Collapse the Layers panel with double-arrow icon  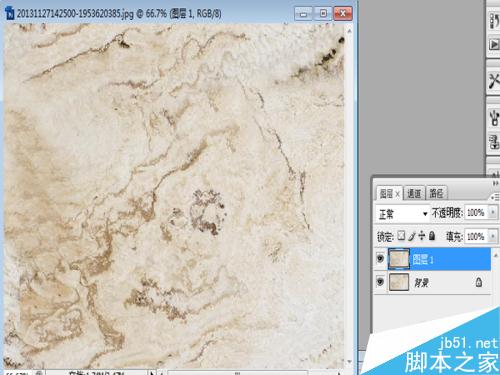496,184
